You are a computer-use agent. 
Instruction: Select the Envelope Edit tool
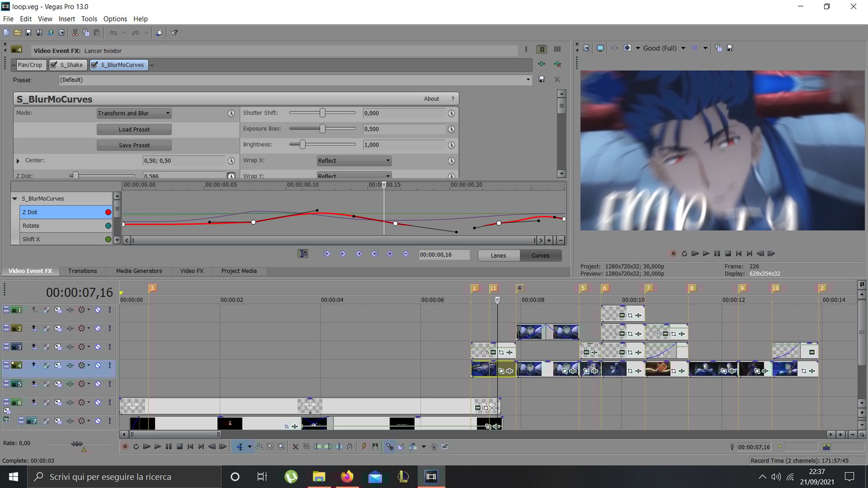(259, 446)
